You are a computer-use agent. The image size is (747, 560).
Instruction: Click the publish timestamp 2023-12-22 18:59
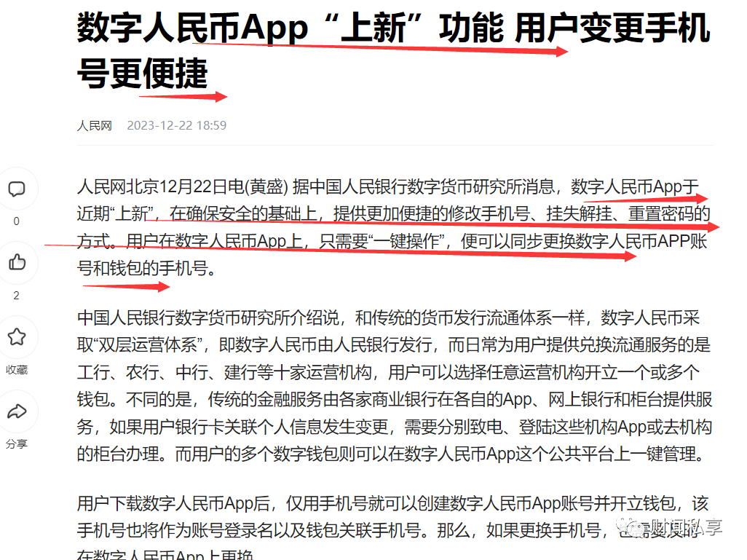tap(176, 125)
